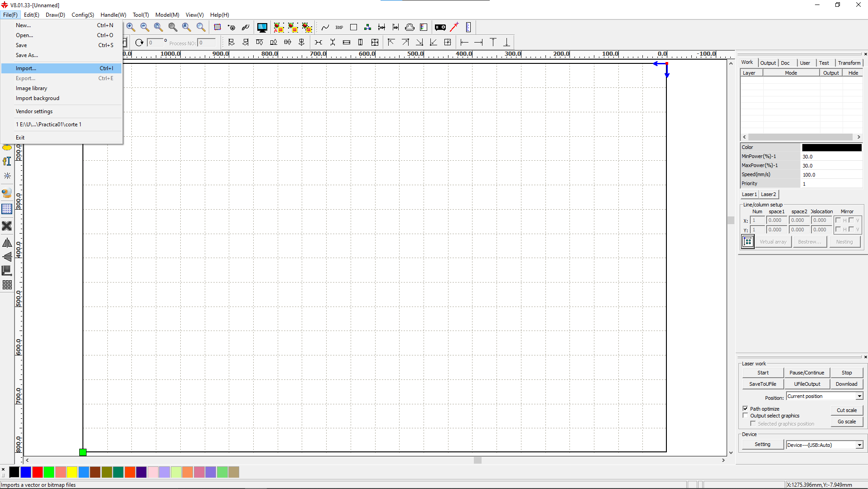Select Save As... in the File menu
Image resolution: width=868 pixels, height=489 pixels.
tap(61, 55)
